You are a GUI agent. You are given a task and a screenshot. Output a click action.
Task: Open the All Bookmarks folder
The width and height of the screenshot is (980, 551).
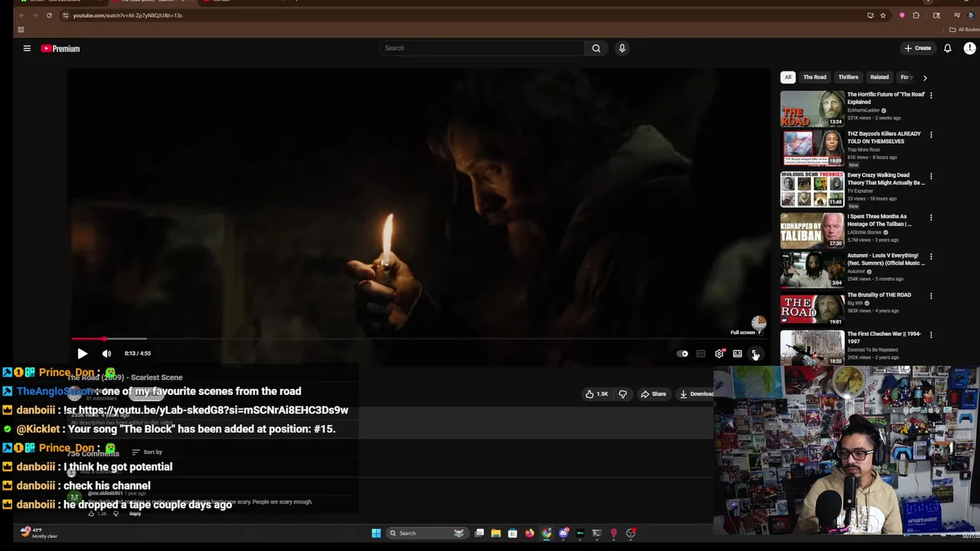[x=963, y=30]
